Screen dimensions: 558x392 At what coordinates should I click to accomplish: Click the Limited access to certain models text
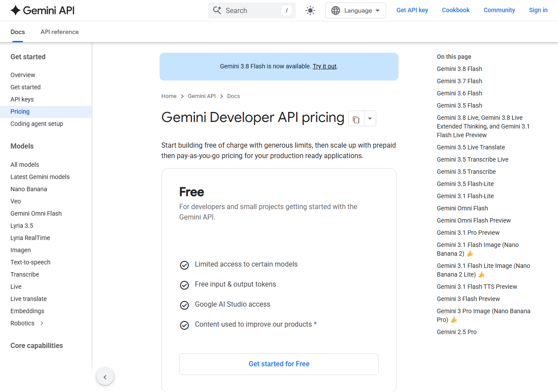pos(246,264)
